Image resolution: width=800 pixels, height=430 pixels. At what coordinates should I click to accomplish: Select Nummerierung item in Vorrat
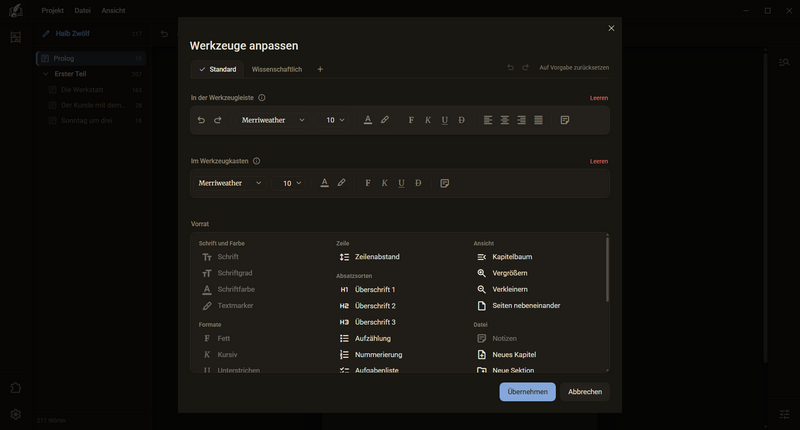tap(371, 355)
